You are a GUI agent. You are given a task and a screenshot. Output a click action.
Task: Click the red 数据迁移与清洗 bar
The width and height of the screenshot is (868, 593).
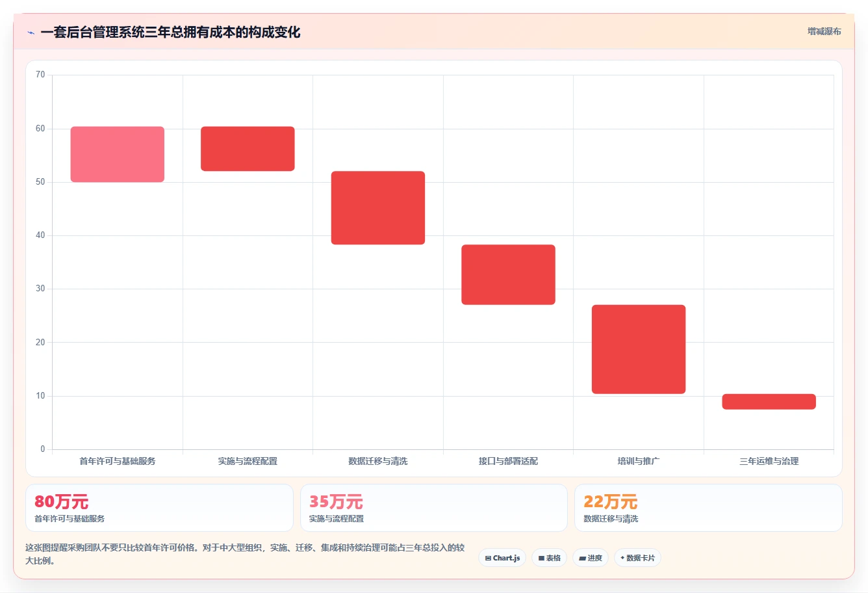pyautogui.click(x=378, y=208)
